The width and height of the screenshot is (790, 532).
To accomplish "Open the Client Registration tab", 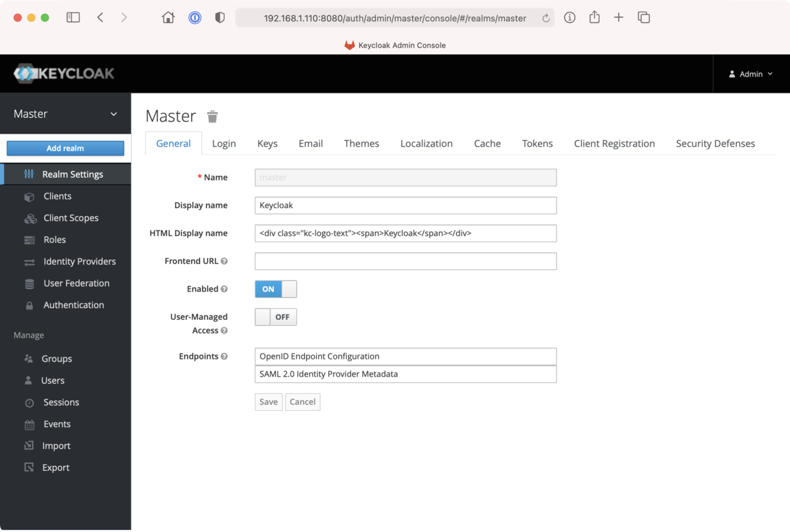I will [614, 144].
